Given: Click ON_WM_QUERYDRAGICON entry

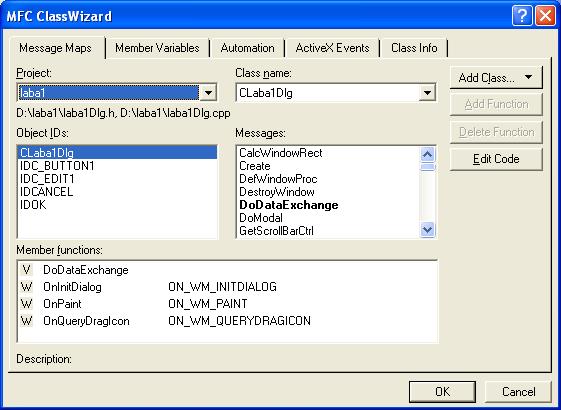Looking at the screenshot, I should tap(239, 321).
